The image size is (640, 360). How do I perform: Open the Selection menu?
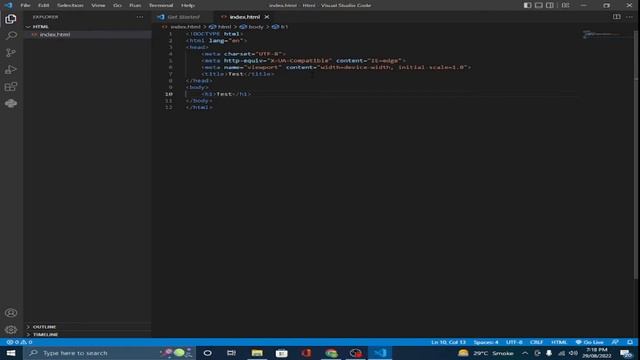pos(70,5)
